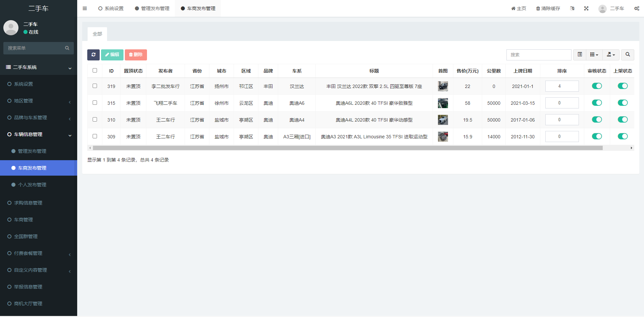
Task: Toggle 上架状态 switch for row 310
Action: 623,120
